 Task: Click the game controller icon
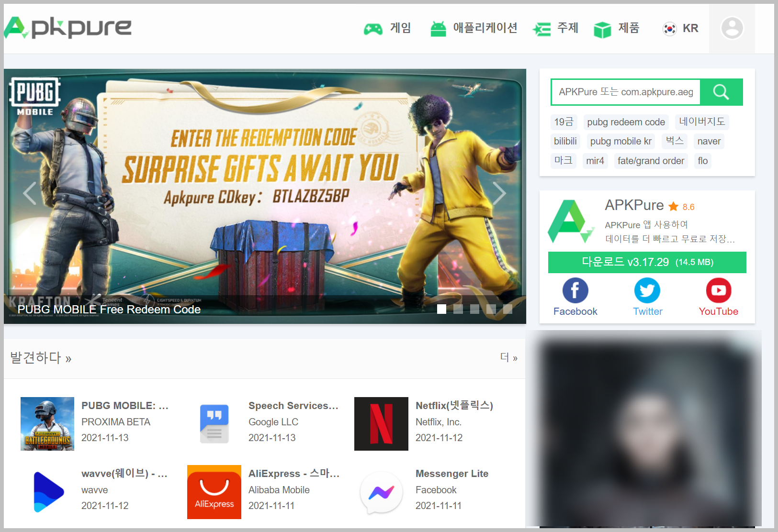point(373,29)
